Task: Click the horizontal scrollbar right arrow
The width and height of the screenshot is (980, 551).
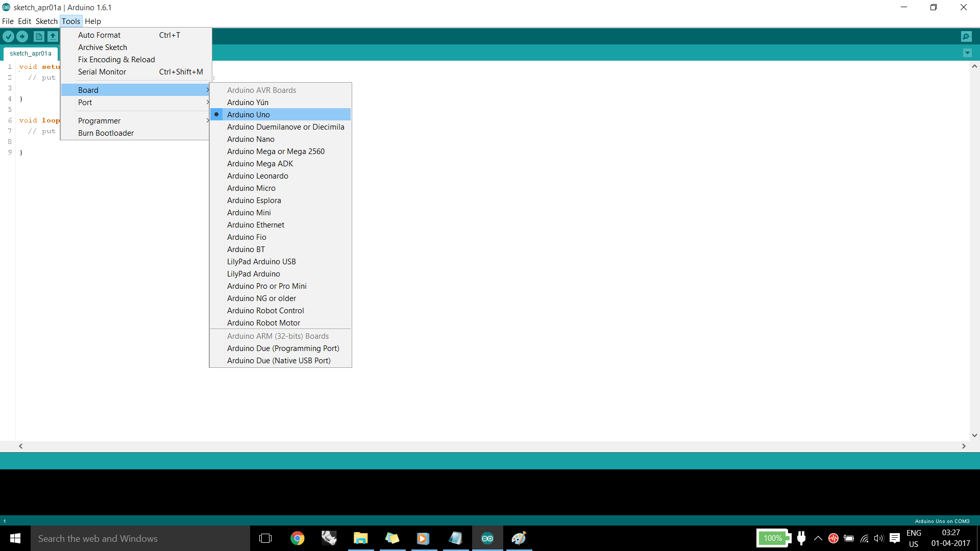Action: coord(964,446)
